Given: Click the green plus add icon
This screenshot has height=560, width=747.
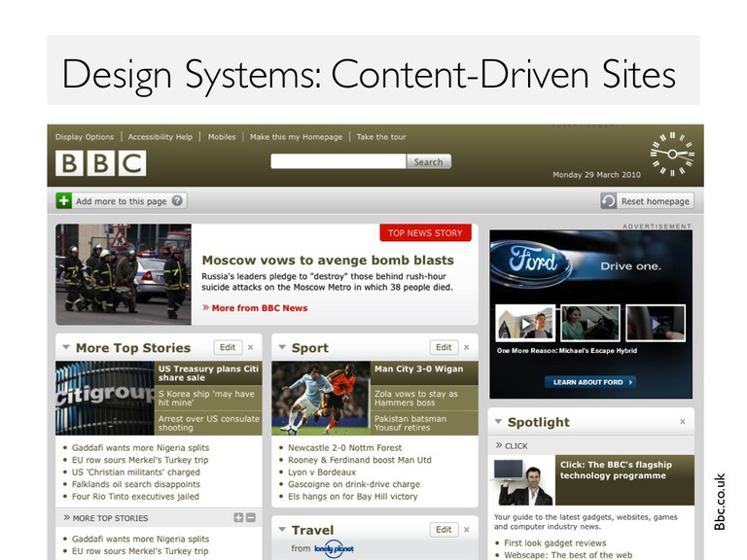Looking at the screenshot, I should tap(64, 201).
